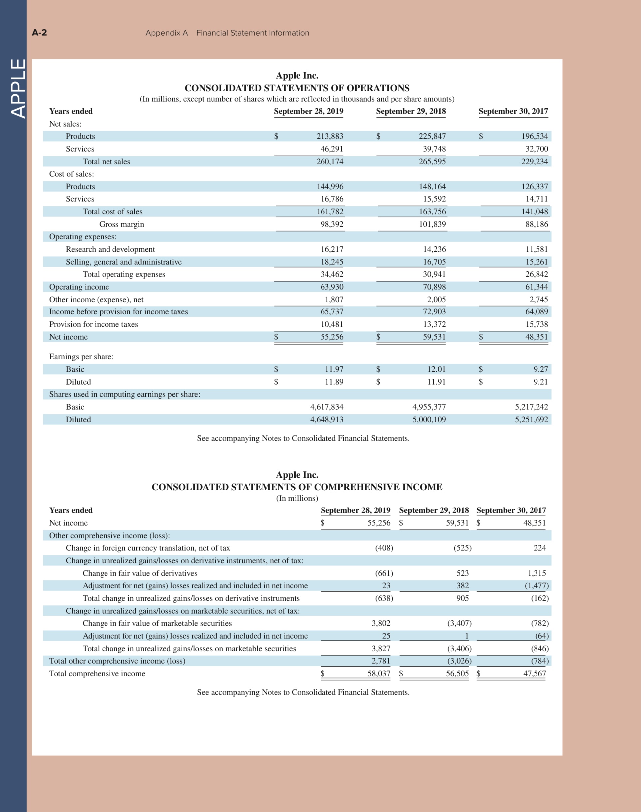This screenshot has width=644, height=812.
Task: Select the CONSOLIDATED STATEMENTS OF COMPREHENSIVE INCOME heading
Action: point(297,487)
